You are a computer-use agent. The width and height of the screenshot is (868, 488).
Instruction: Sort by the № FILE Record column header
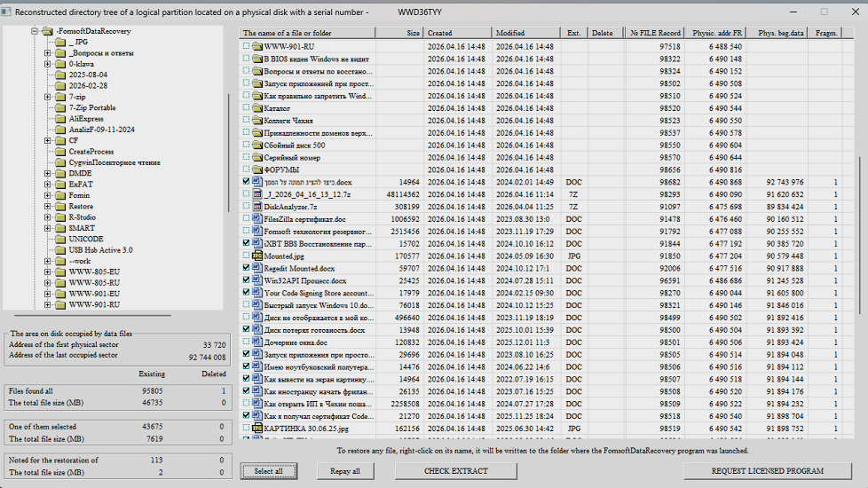click(654, 33)
